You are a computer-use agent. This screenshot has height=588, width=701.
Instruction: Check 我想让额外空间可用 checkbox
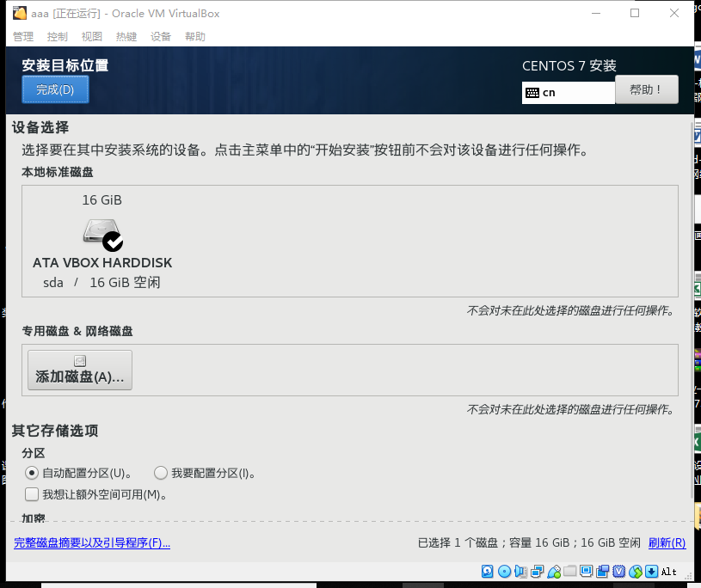(32, 494)
